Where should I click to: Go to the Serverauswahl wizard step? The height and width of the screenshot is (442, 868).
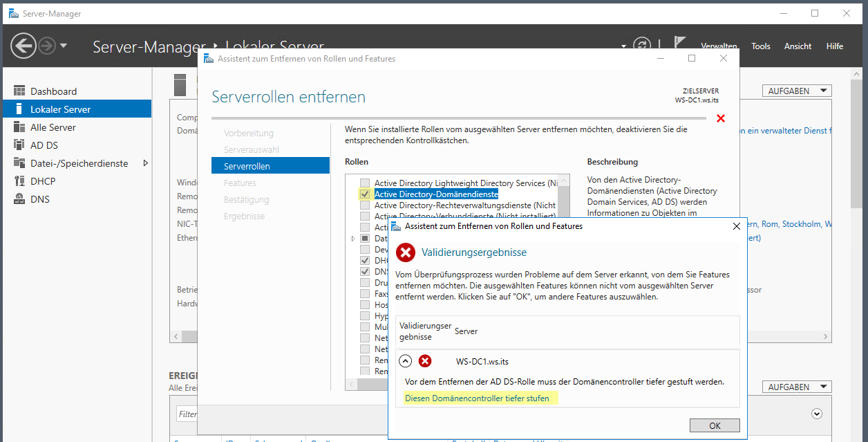(252, 150)
